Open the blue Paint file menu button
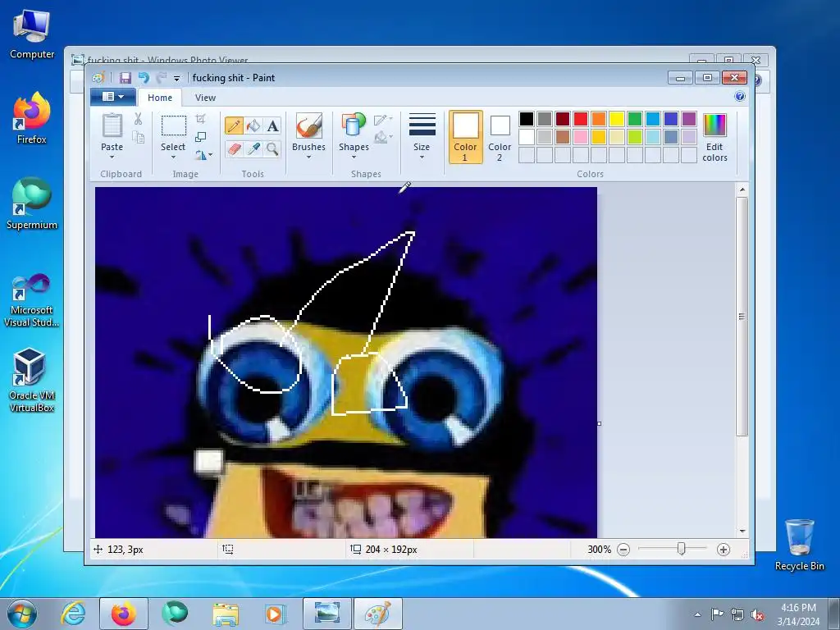The height and width of the screenshot is (630, 840). (112, 97)
